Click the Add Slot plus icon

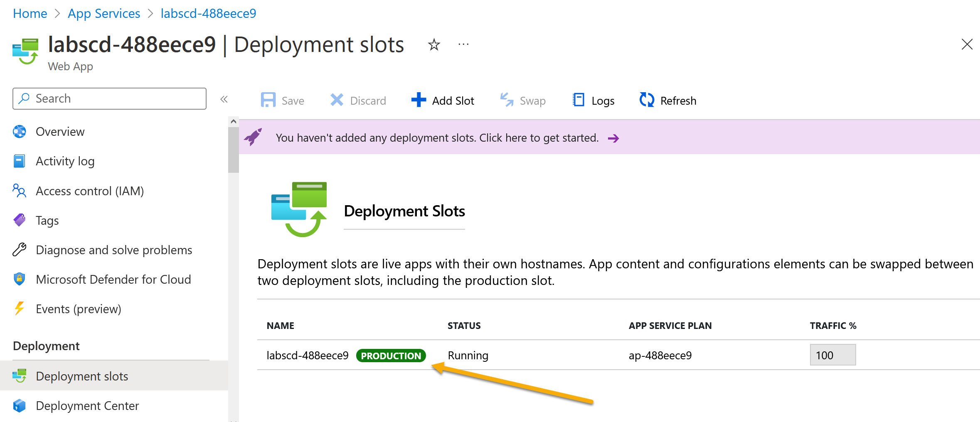coord(419,100)
